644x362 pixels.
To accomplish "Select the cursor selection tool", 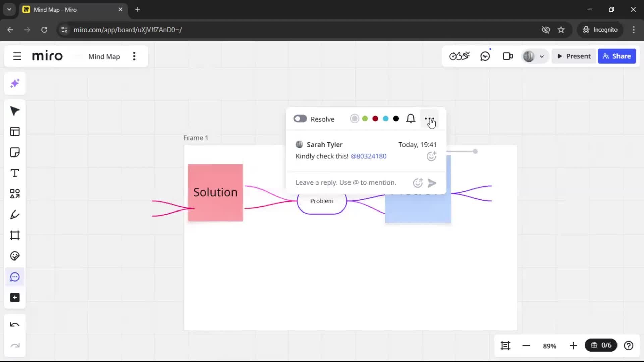I will click(15, 111).
